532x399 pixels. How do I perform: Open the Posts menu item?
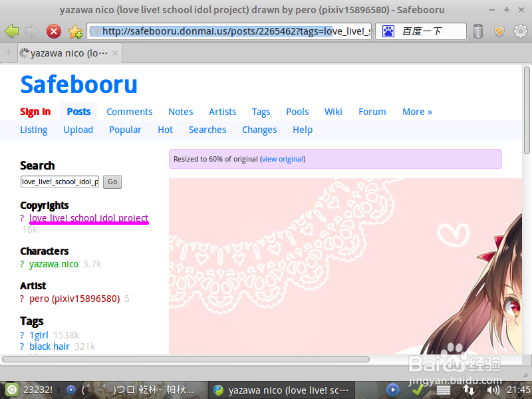[x=78, y=112]
